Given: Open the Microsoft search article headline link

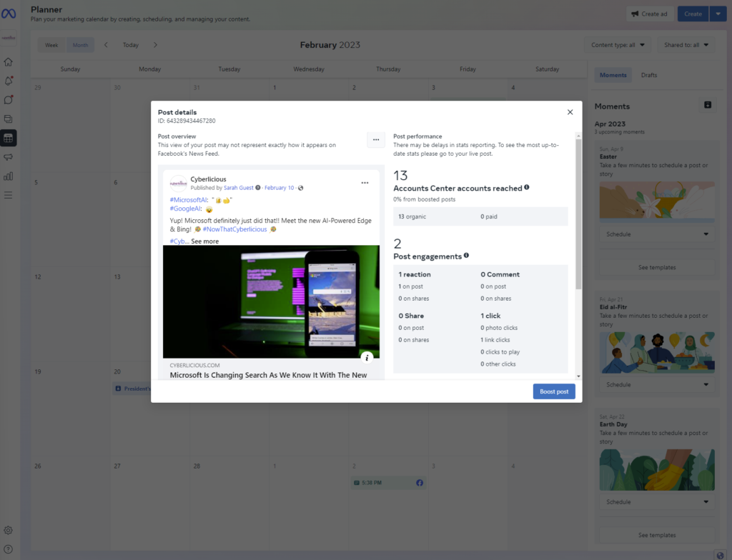Looking at the screenshot, I should (x=269, y=375).
